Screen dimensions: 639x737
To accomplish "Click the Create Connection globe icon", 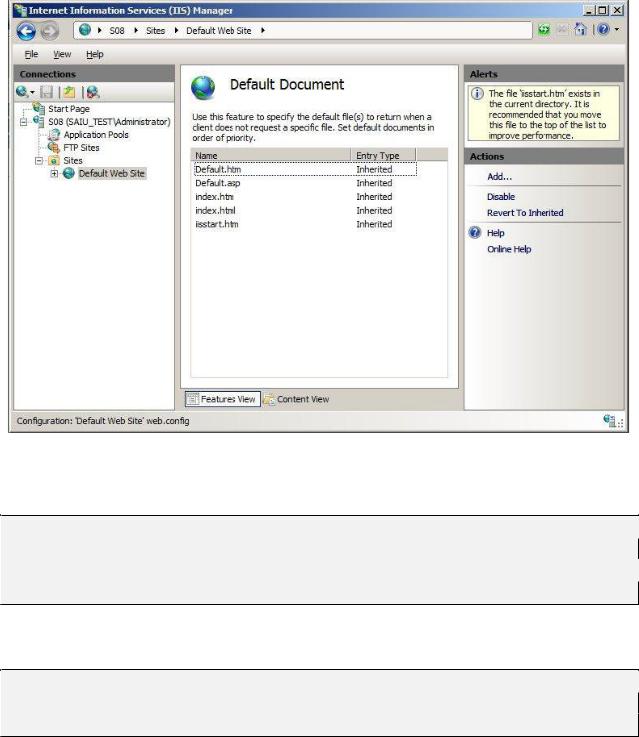I will point(21,92).
